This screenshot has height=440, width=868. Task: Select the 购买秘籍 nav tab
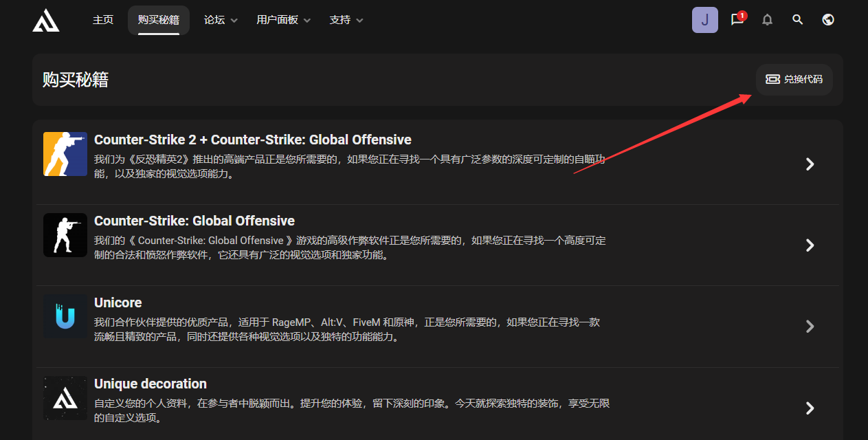[x=158, y=21]
